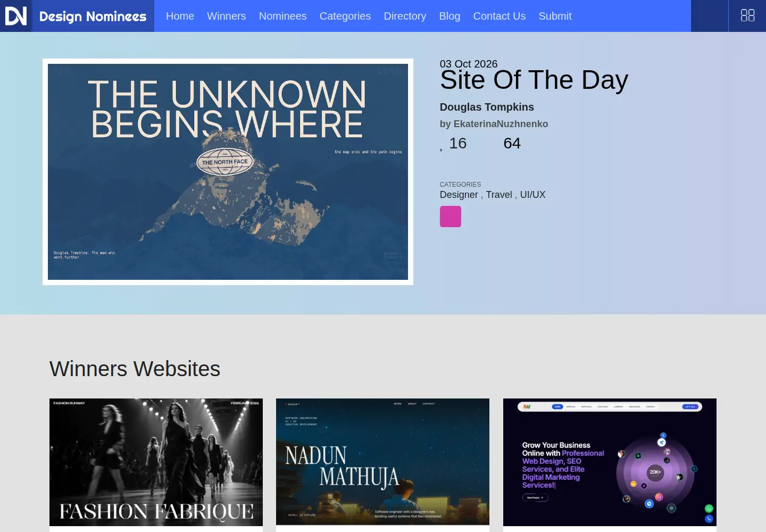Click the 16 count value
The image size is (766, 532).
coord(457,143)
